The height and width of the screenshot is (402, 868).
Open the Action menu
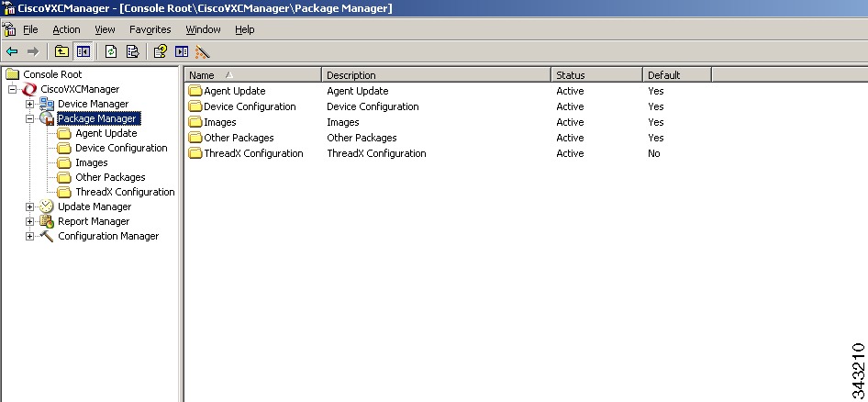click(x=66, y=30)
